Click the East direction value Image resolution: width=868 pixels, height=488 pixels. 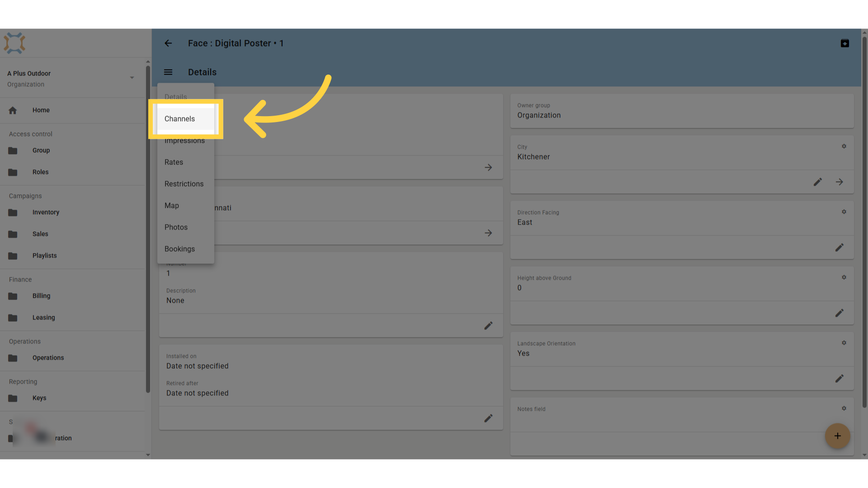pos(524,222)
